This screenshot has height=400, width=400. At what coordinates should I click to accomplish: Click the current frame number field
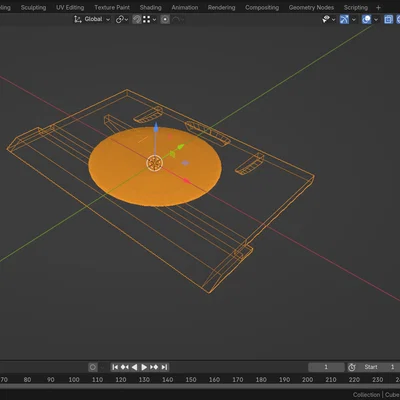(x=326, y=367)
